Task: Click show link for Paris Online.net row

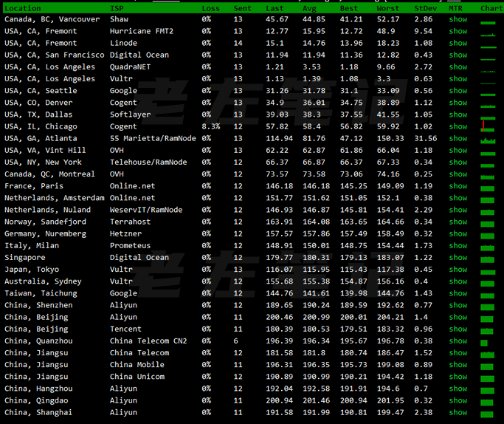Action: coord(458,186)
